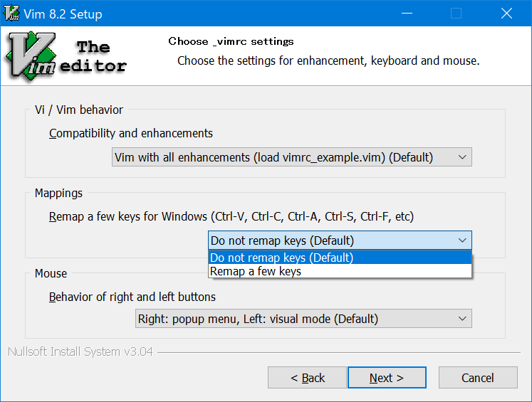The height and width of the screenshot is (402, 532).
Task: Click the "Mappings" group title
Action: click(x=58, y=193)
